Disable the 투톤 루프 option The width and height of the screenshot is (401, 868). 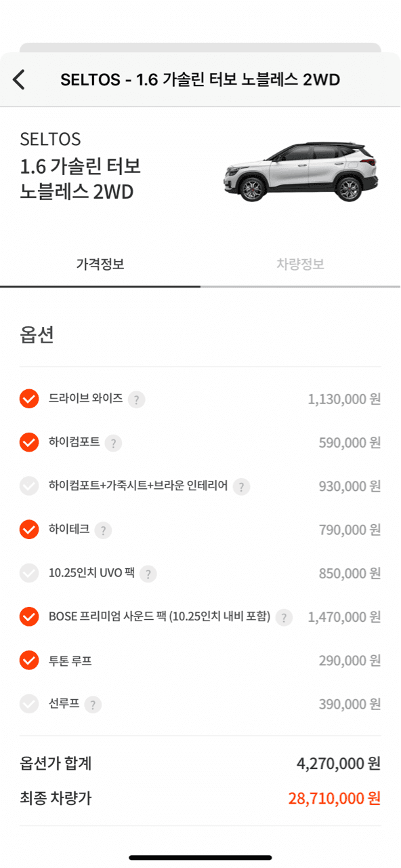pyautogui.click(x=28, y=660)
